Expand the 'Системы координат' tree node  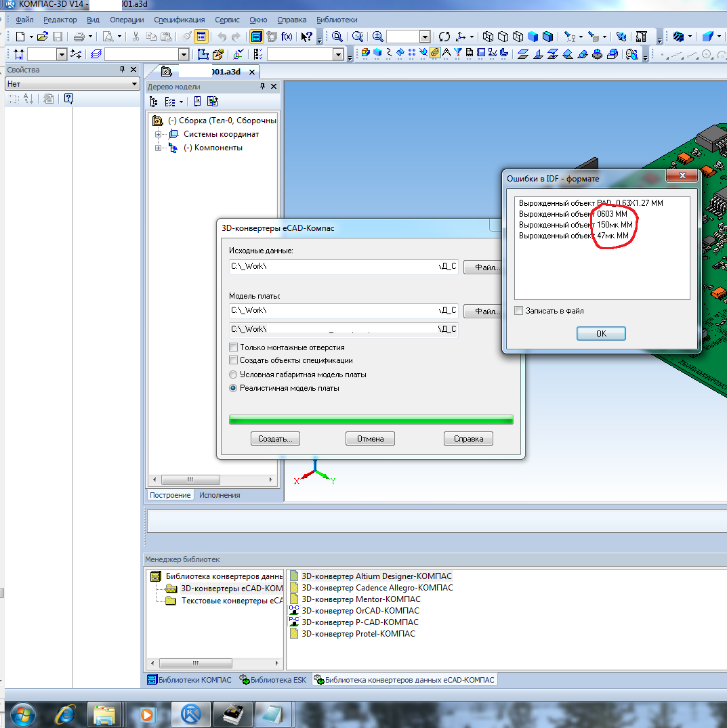click(158, 134)
